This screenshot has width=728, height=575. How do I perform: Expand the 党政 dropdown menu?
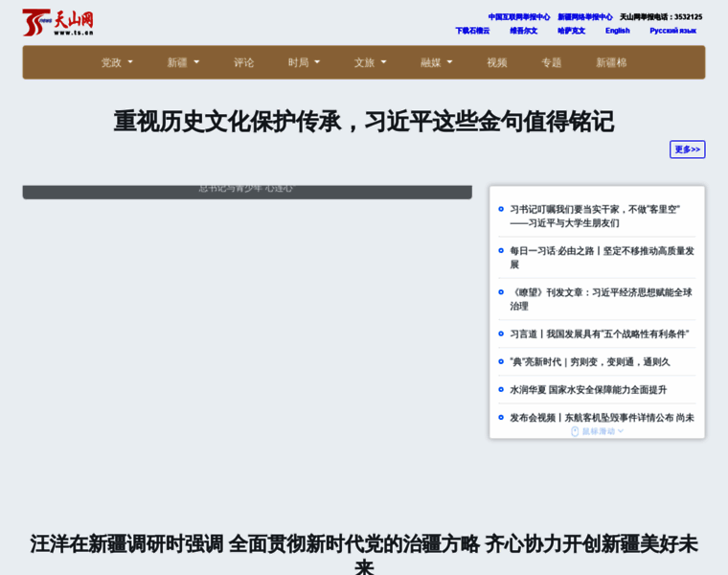117,62
